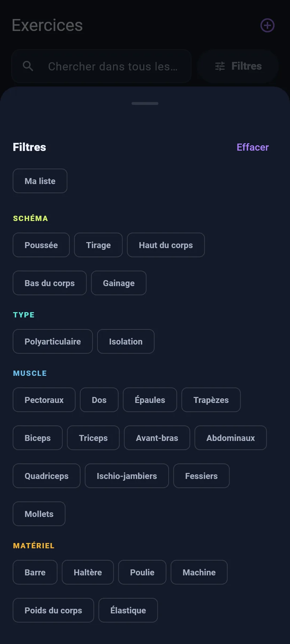The height and width of the screenshot is (644, 290).
Task: Click in the exercise search field
Action: point(101,66)
